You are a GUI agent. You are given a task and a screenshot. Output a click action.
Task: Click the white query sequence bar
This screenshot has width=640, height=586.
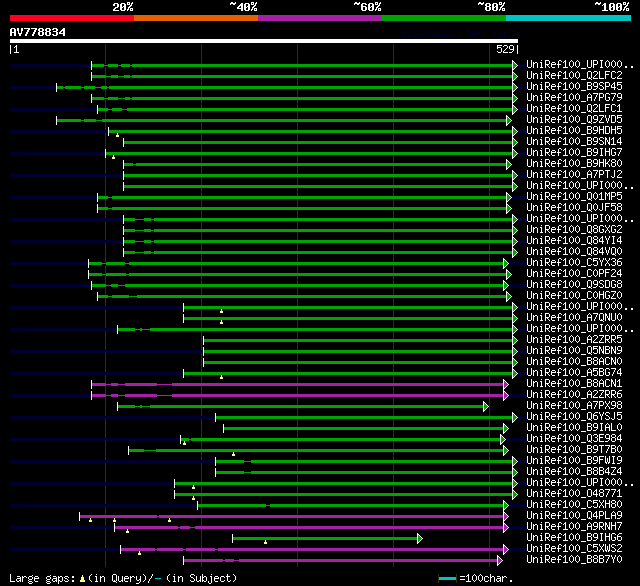tap(264, 41)
